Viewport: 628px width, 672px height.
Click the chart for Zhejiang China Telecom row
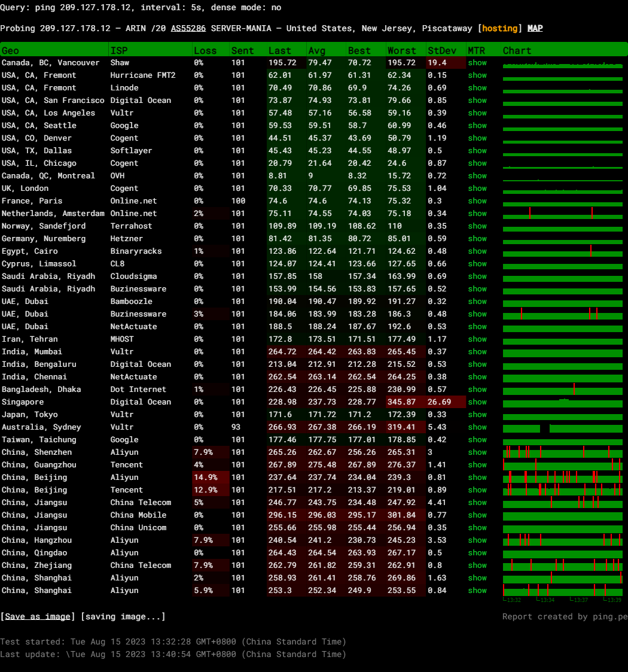pyautogui.click(x=562, y=565)
